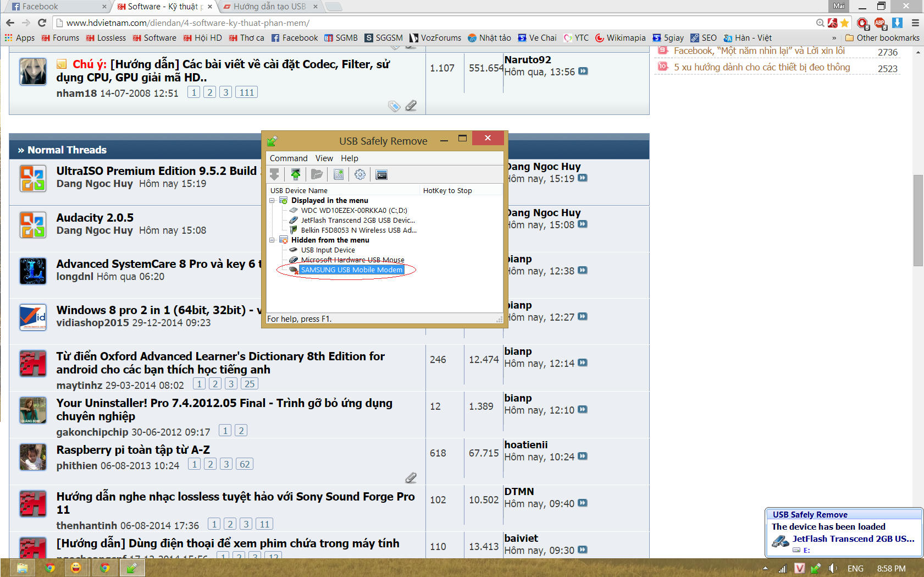Open thread 'Raspberry pi toàn tập từ A-Z'

click(133, 450)
